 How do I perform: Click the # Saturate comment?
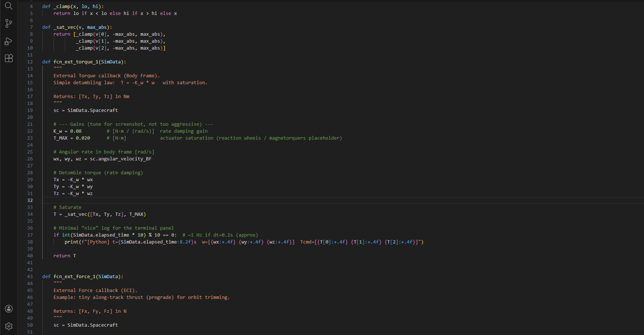point(67,207)
